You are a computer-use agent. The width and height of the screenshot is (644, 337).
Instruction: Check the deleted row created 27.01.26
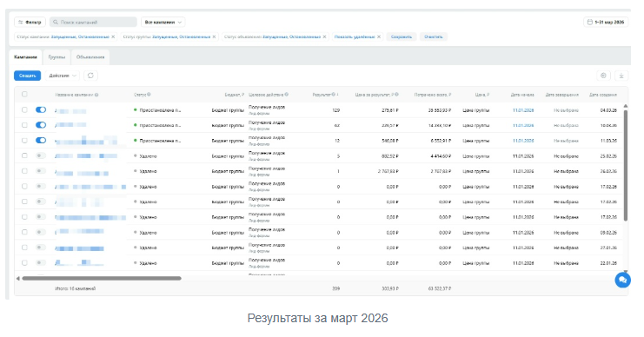pos(24,248)
